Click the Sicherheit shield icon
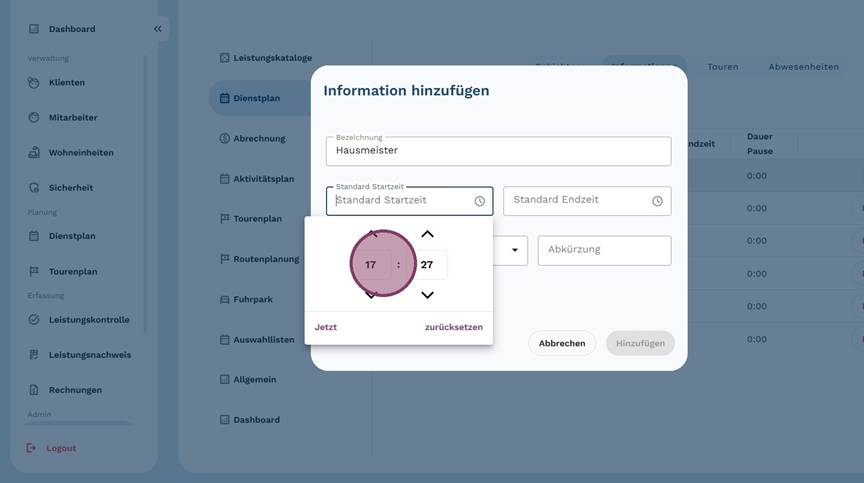 34,188
